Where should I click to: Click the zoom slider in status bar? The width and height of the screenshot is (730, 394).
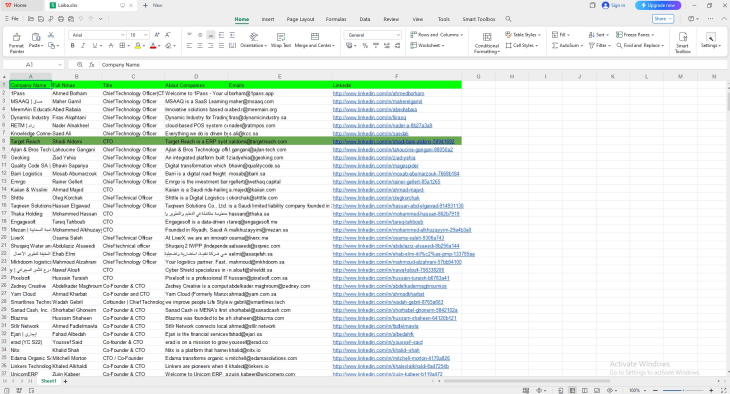[x=683, y=390]
